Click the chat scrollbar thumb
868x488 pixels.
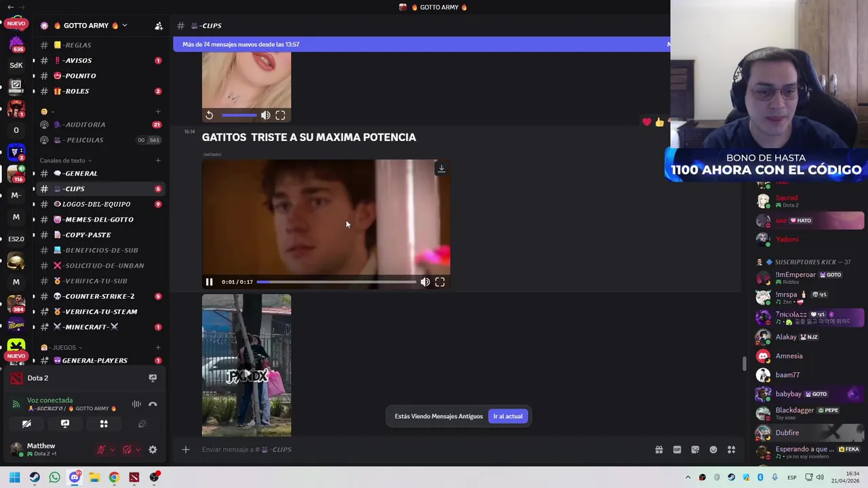[x=743, y=363]
